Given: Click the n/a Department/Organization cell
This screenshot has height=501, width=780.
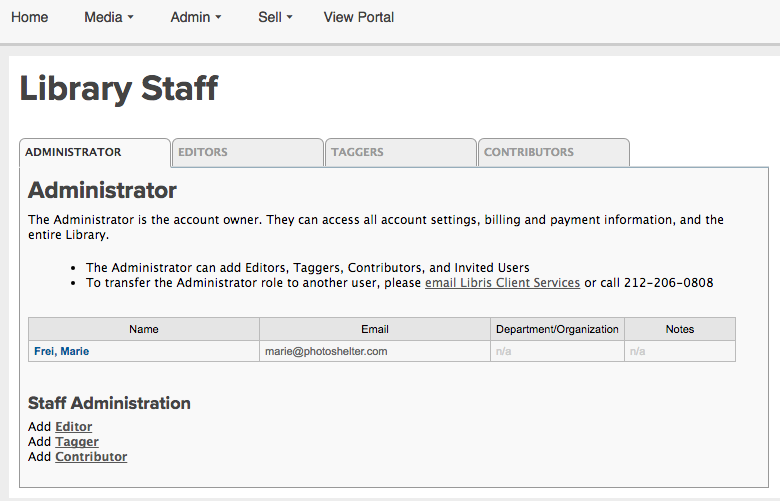Looking at the screenshot, I should pyautogui.click(x=557, y=351).
